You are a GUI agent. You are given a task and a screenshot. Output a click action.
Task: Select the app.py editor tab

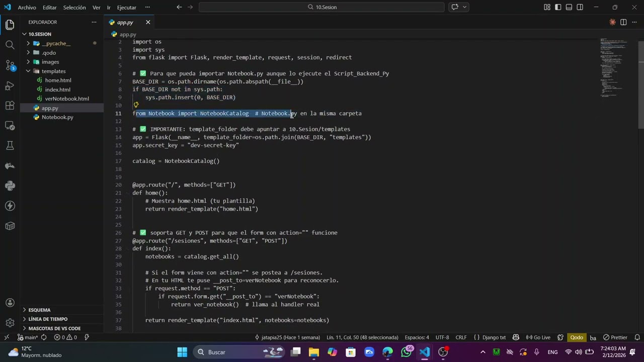click(x=125, y=22)
